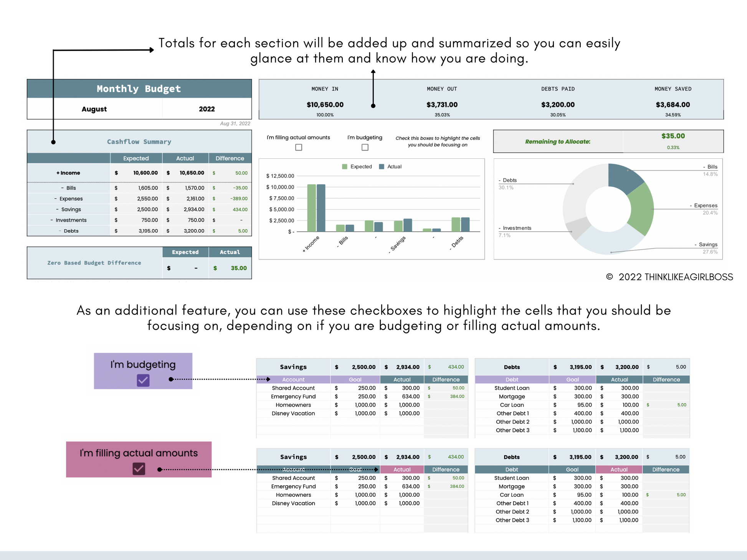Select the August month cell

(94, 109)
